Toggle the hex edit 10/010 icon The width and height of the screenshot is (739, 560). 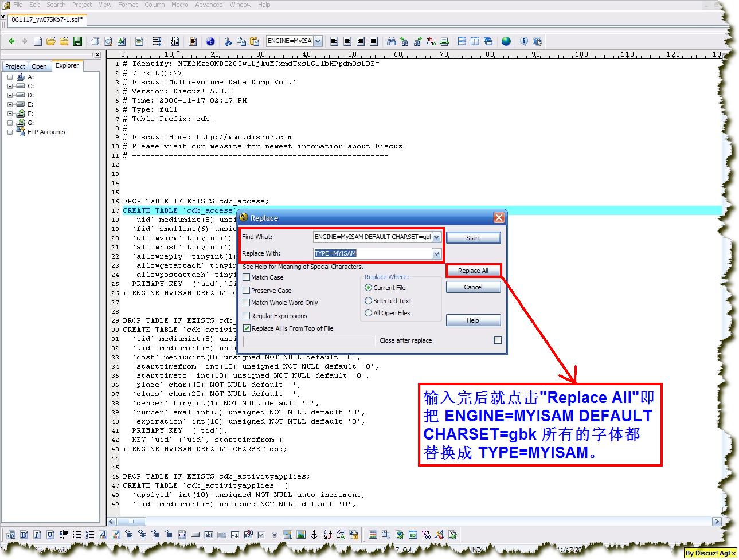(175, 41)
